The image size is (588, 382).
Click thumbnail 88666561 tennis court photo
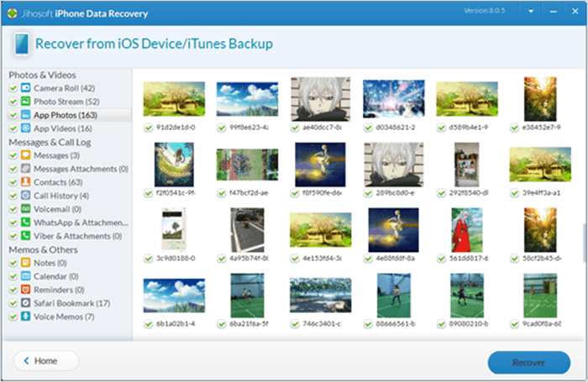click(x=394, y=296)
